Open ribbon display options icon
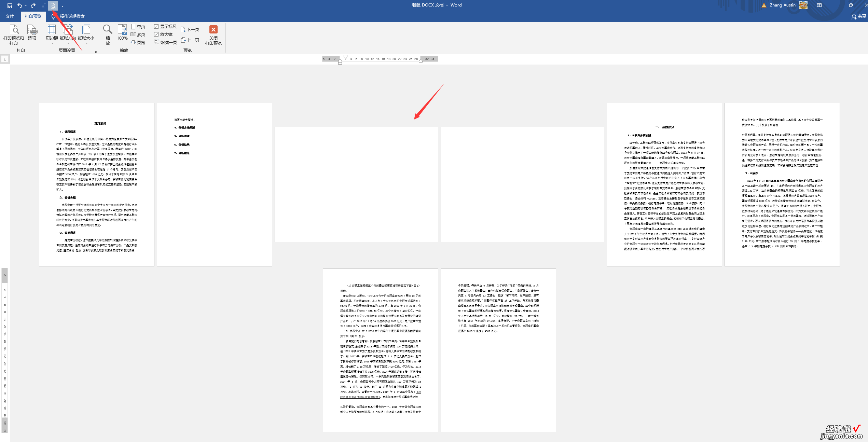The image size is (868, 442). pos(819,5)
